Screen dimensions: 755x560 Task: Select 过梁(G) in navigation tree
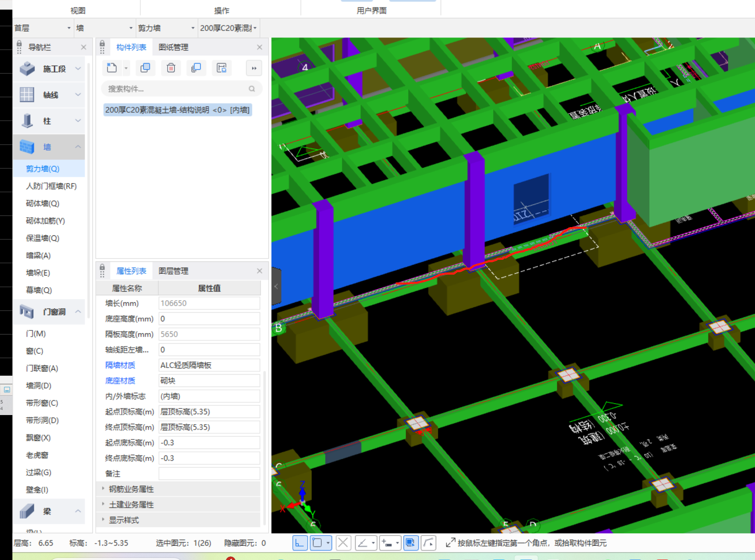coord(39,472)
